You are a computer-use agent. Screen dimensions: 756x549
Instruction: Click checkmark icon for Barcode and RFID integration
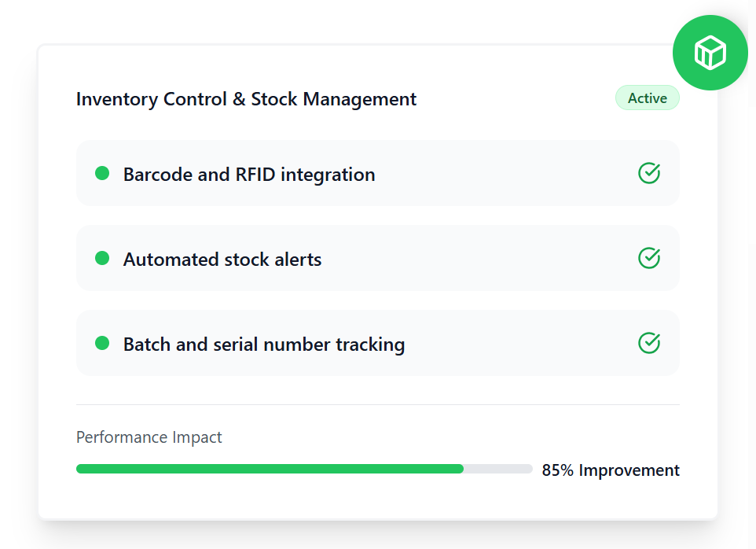648,173
